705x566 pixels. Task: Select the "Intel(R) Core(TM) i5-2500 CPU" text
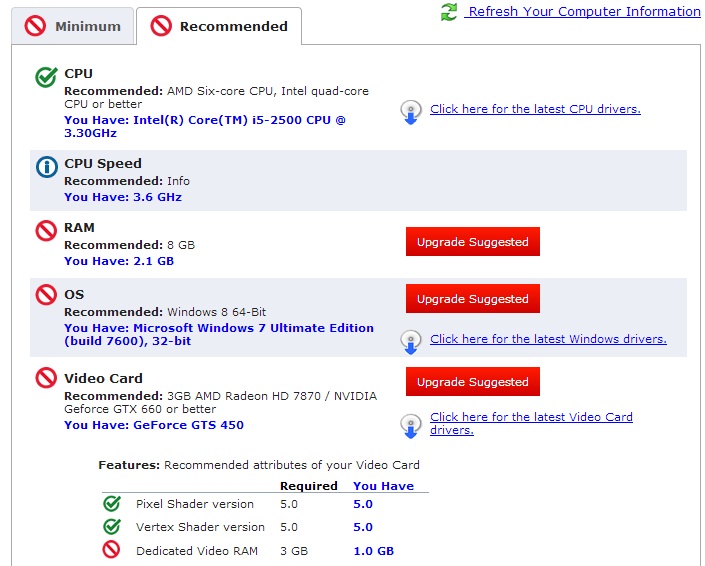click(232, 120)
